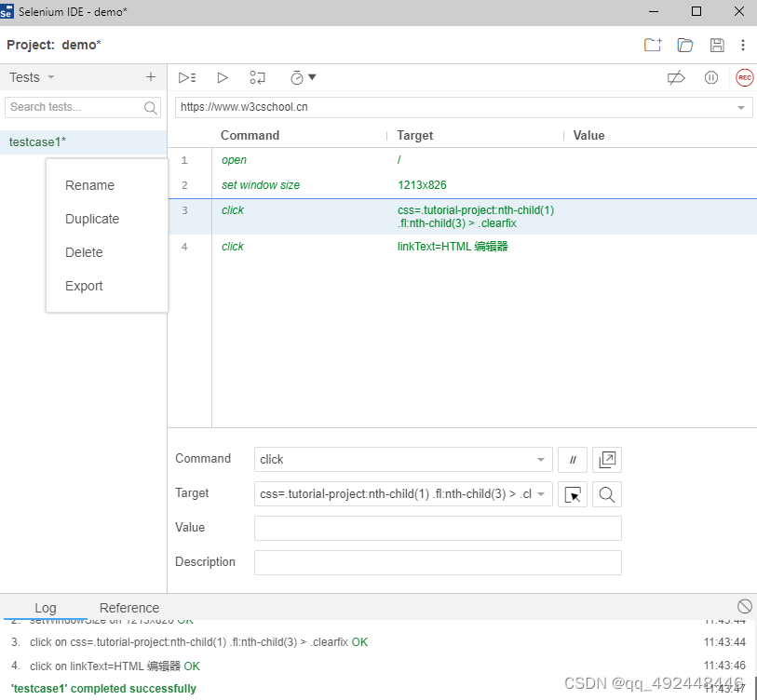
Task: Find the target in page
Action: click(607, 494)
